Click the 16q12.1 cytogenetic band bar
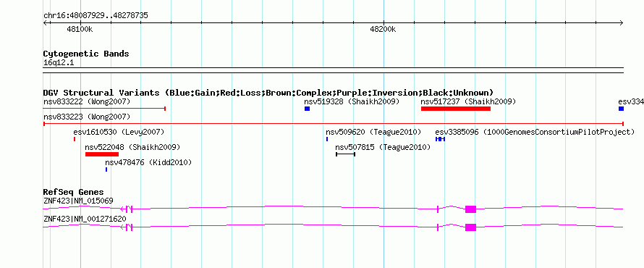The height and width of the screenshot is (268, 644). [x=334, y=70]
